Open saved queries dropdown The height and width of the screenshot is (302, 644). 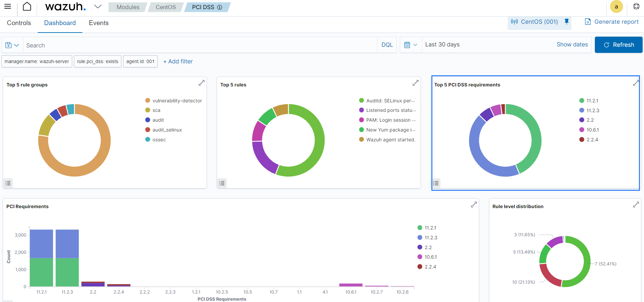pyautogui.click(x=12, y=45)
